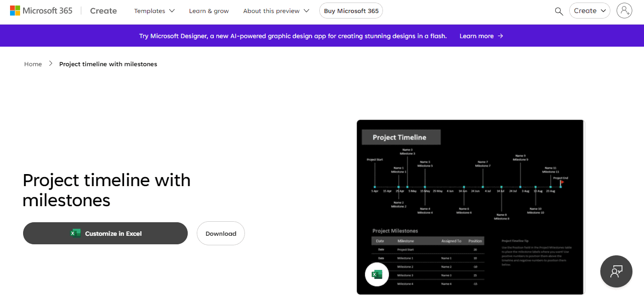Screen dimensions: 644x303
Task: Click the Download button
Action: [221, 233]
